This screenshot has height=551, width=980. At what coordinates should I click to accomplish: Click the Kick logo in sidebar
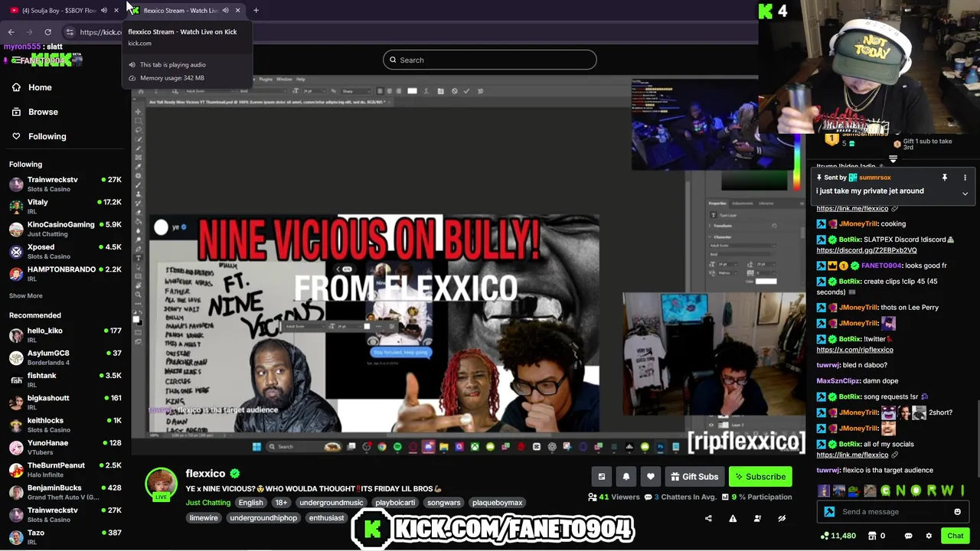click(x=51, y=60)
